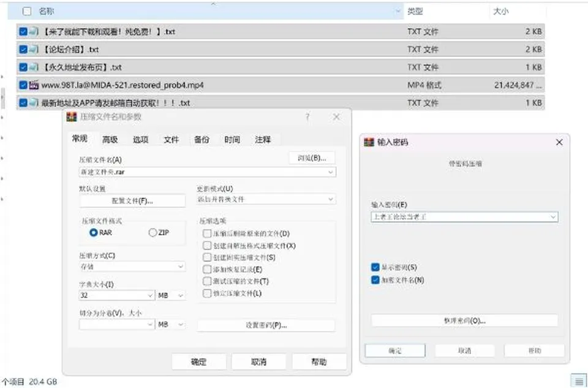Screen dimensions: 588x388
Task: Uncheck the MIDA-521.restored_prob4.mp4 file checkbox
Action: click(x=23, y=85)
